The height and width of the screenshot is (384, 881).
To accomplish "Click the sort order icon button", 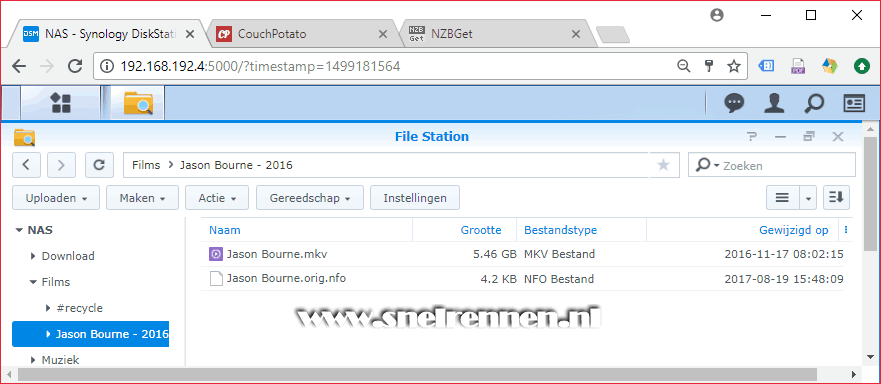I will tap(837, 197).
